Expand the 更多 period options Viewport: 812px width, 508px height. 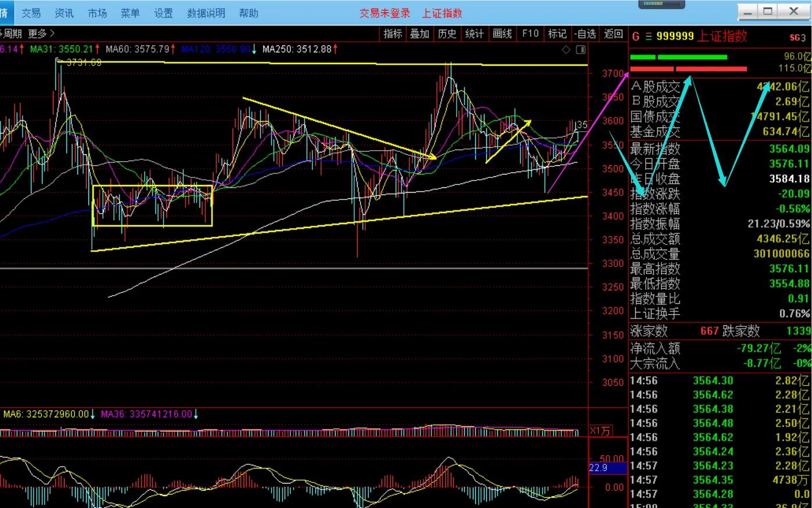tap(41, 34)
